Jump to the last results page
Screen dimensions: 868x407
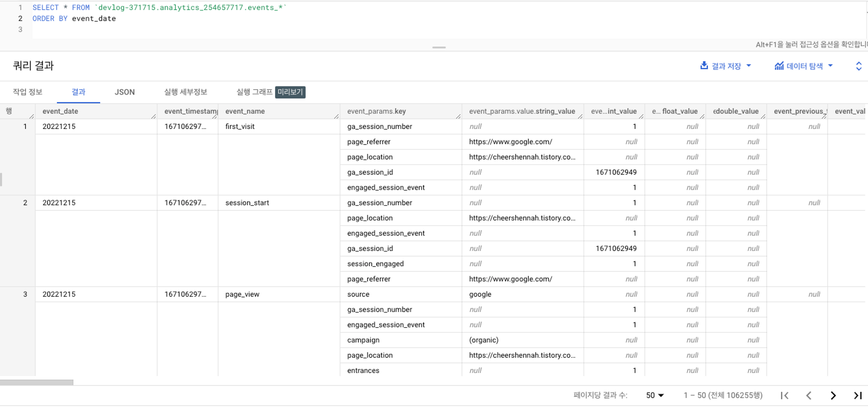click(x=858, y=395)
